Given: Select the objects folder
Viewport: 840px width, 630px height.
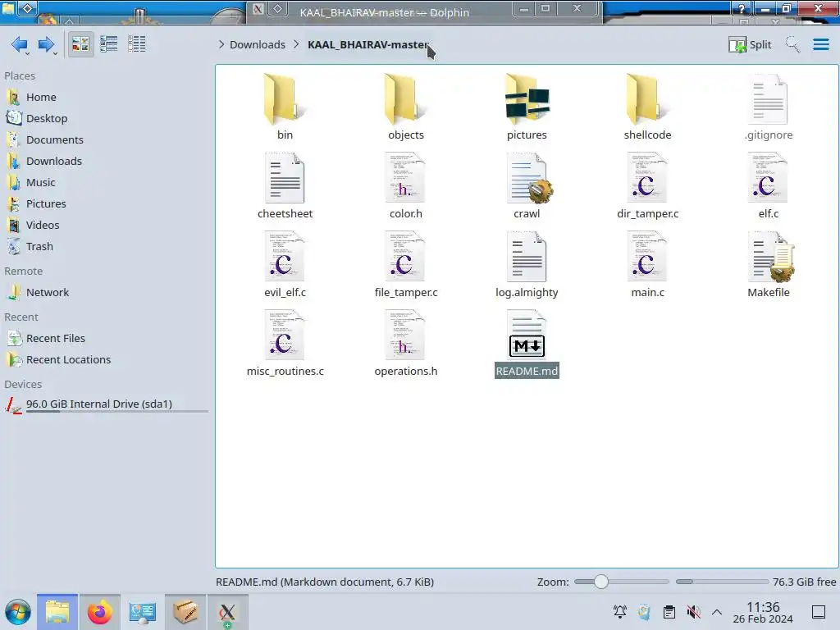Looking at the screenshot, I should (405, 107).
